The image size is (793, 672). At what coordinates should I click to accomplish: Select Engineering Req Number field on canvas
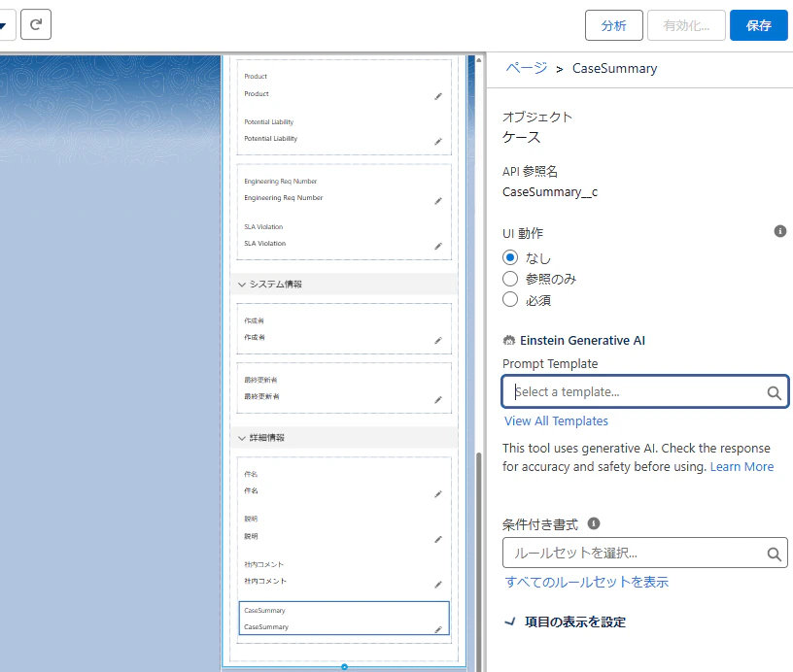pos(344,190)
